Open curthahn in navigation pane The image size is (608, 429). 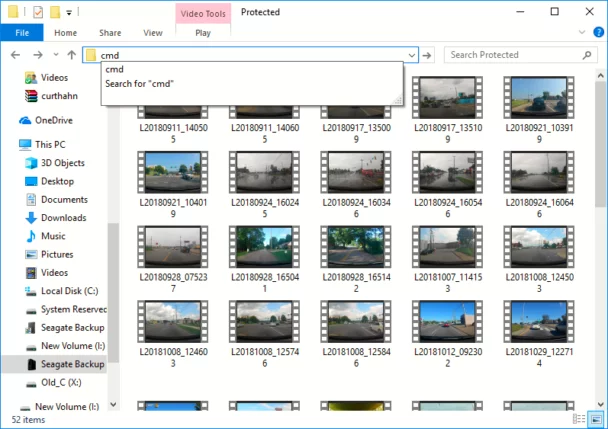[x=59, y=96]
